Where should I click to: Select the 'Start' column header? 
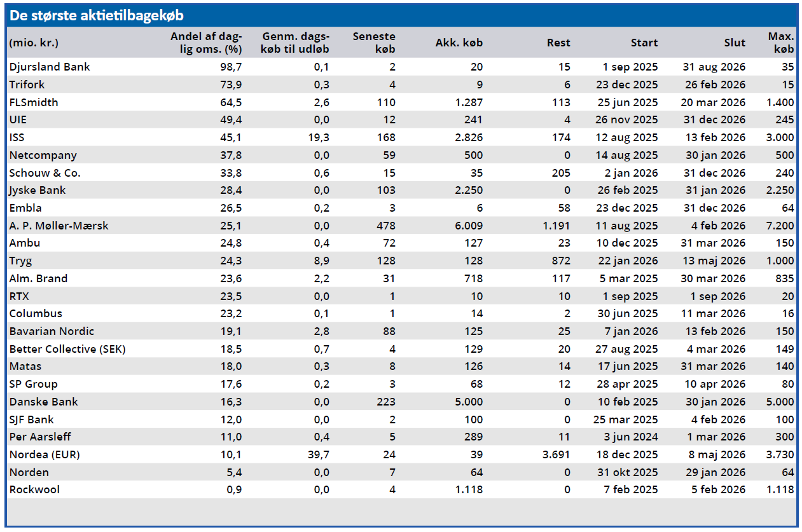click(644, 43)
